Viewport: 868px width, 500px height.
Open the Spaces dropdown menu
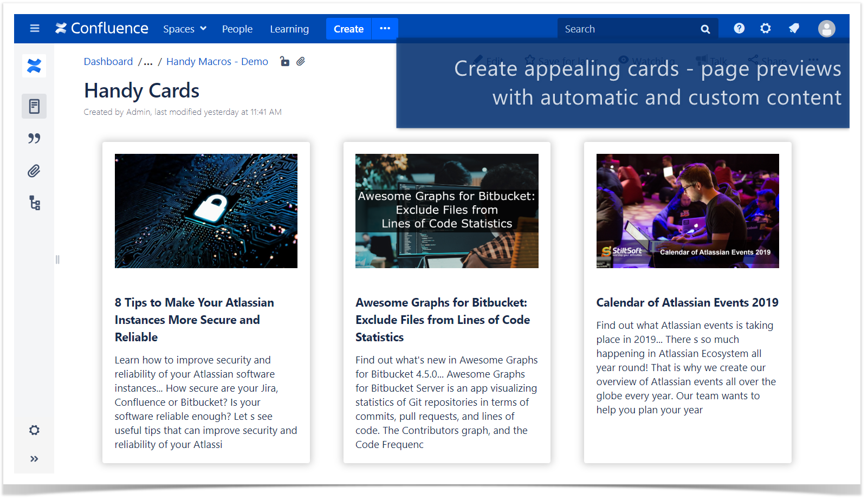[x=185, y=29]
